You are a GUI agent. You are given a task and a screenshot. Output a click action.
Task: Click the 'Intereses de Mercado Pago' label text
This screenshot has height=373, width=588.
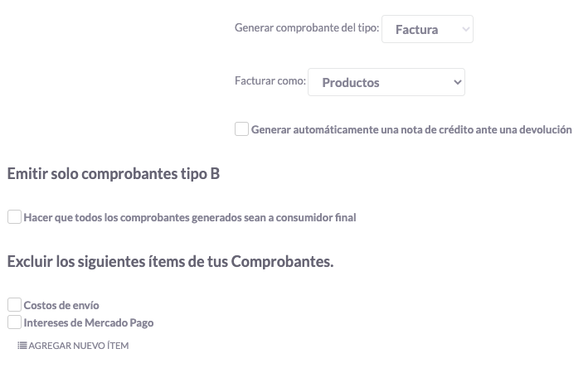click(x=89, y=323)
